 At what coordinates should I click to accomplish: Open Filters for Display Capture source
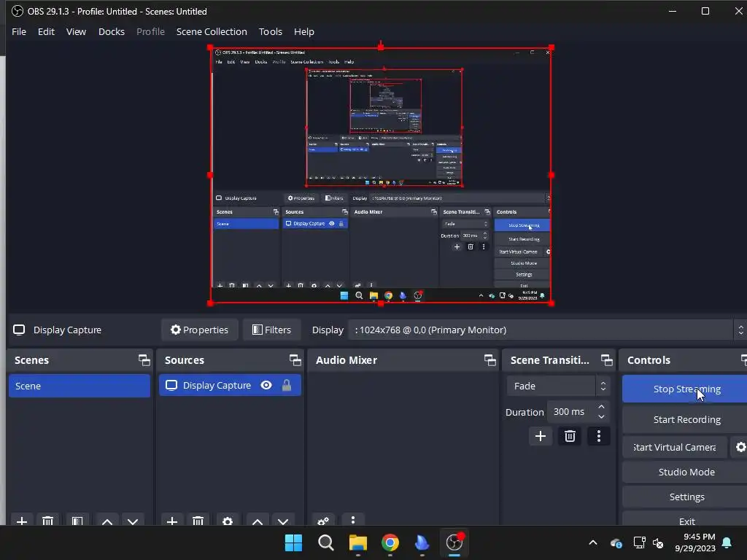(271, 330)
